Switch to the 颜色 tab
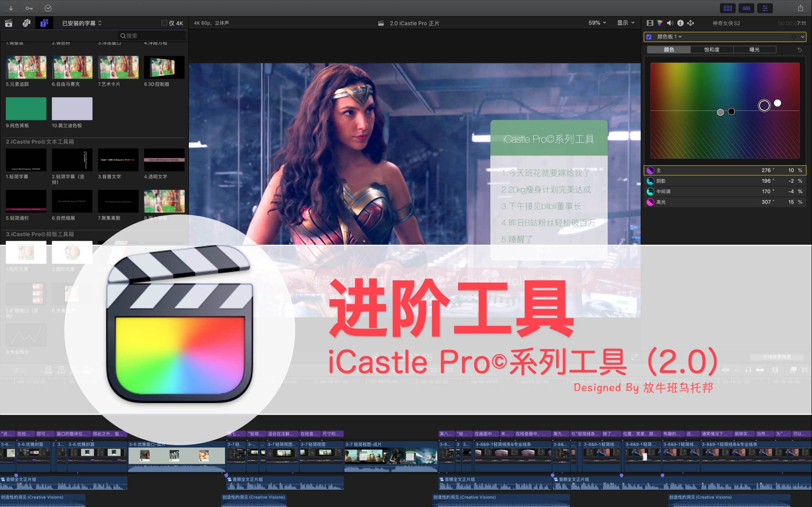This screenshot has height=507, width=812. pyautogui.click(x=669, y=50)
